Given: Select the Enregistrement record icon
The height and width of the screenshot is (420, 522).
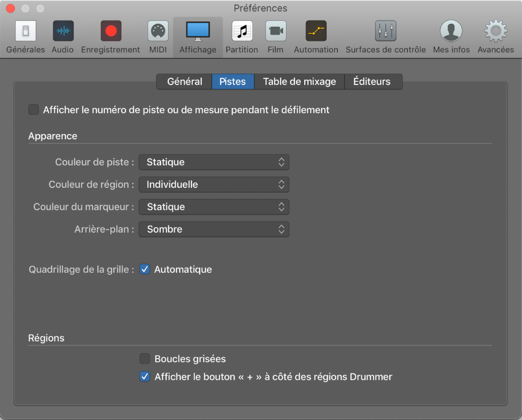Looking at the screenshot, I should pyautogui.click(x=111, y=32).
